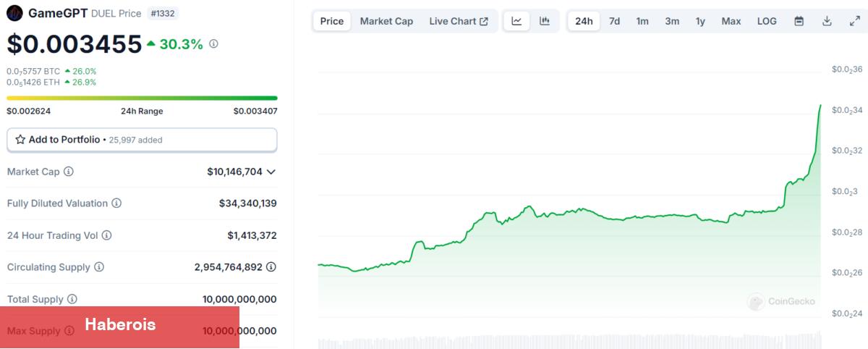Click the 24 Hour Trading Vol info icon
This screenshot has width=868, height=349.
107,235
